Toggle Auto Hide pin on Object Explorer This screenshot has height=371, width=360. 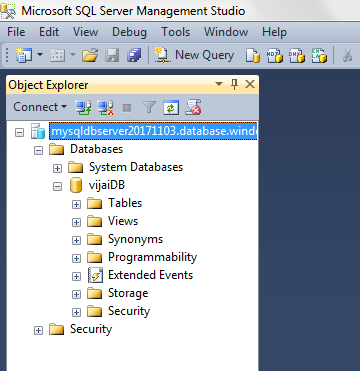235,84
